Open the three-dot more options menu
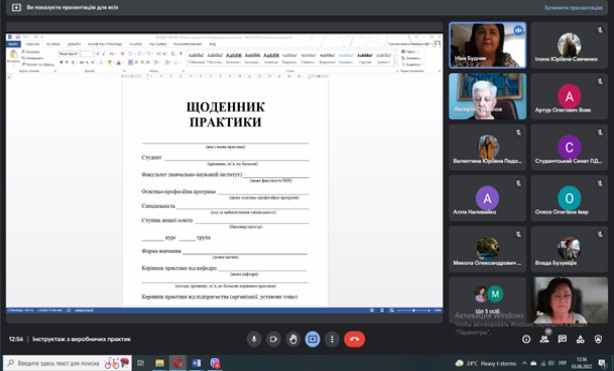 pos(332,339)
